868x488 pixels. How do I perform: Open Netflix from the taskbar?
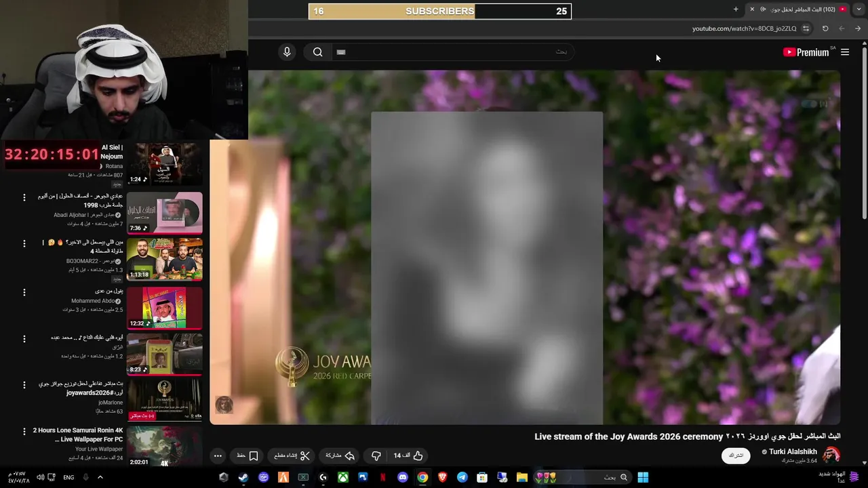383,477
